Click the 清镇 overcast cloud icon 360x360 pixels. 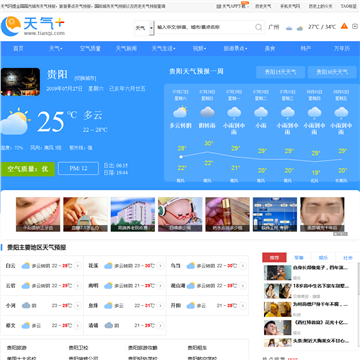coord(109,325)
